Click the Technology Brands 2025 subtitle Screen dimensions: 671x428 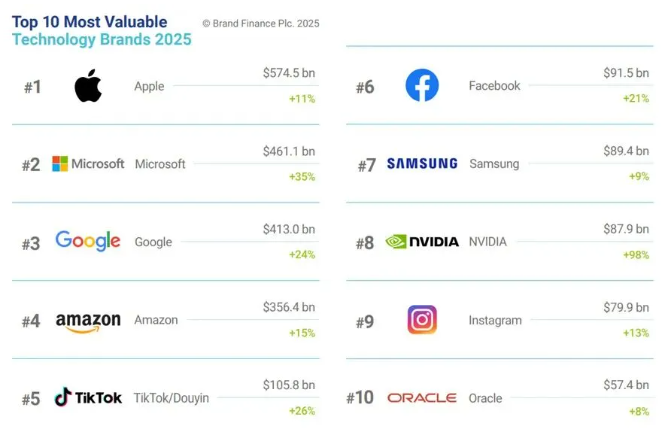[101, 39]
